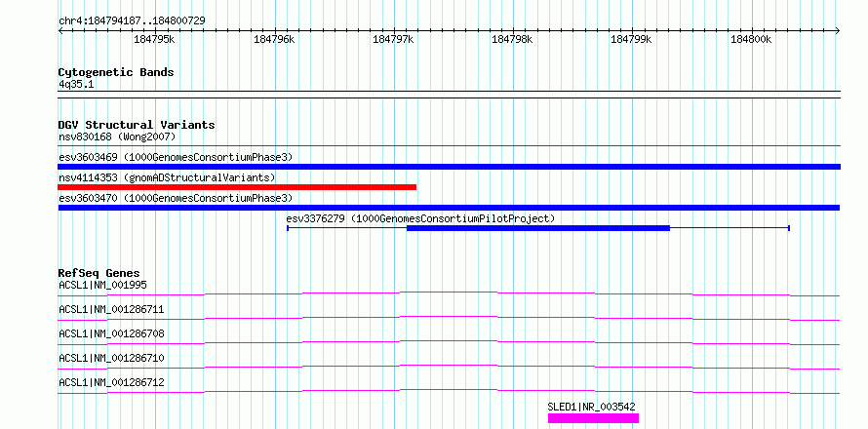Click the chr4:184794187..184800729 region label
The image size is (868, 429).
tap(132, 20)
